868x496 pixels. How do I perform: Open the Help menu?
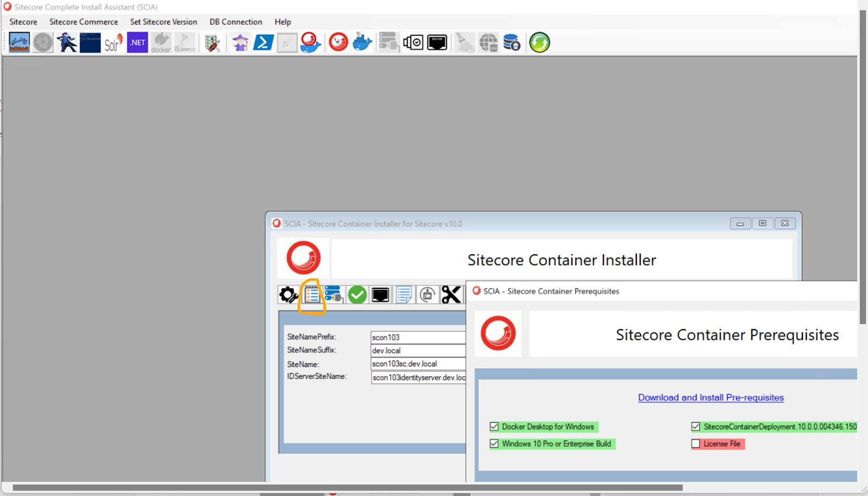(283, 22)
